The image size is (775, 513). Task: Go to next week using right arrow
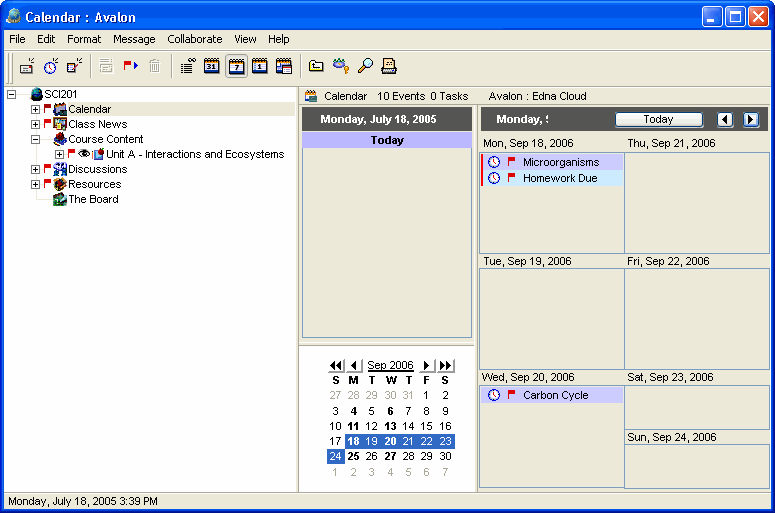pyautogui.click(x=751, y=119)
